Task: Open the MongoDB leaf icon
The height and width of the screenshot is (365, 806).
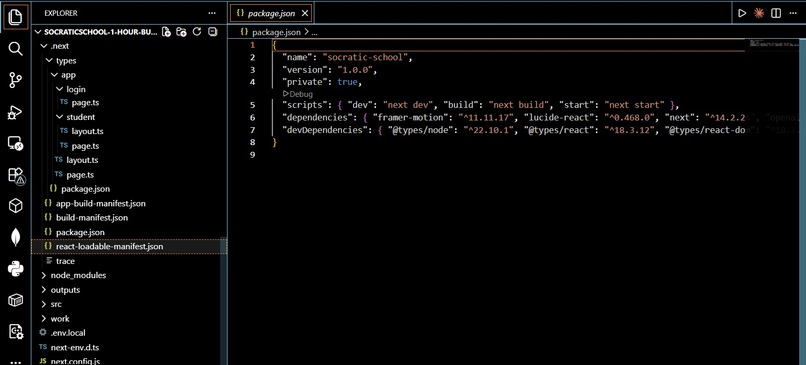Action: click(x=15, y=238)
